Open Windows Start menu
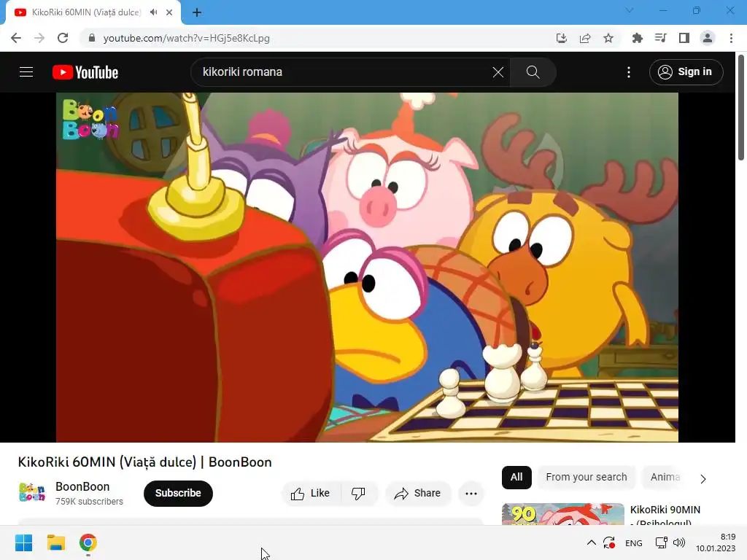 coord(23,542)
